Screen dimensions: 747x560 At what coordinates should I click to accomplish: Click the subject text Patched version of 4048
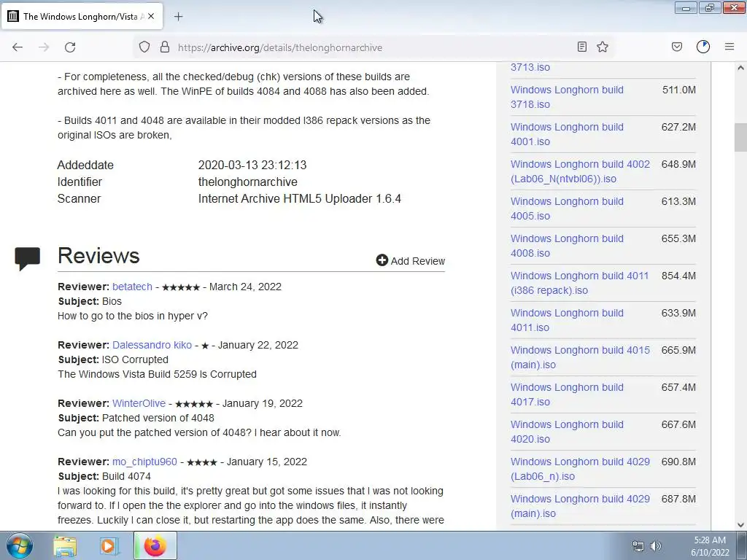[158, 418]
